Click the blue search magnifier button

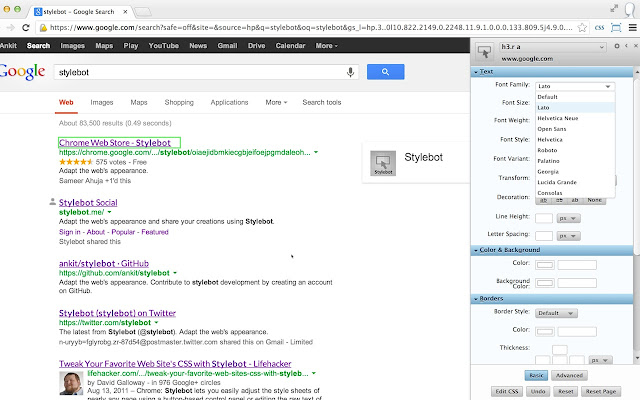385,72
